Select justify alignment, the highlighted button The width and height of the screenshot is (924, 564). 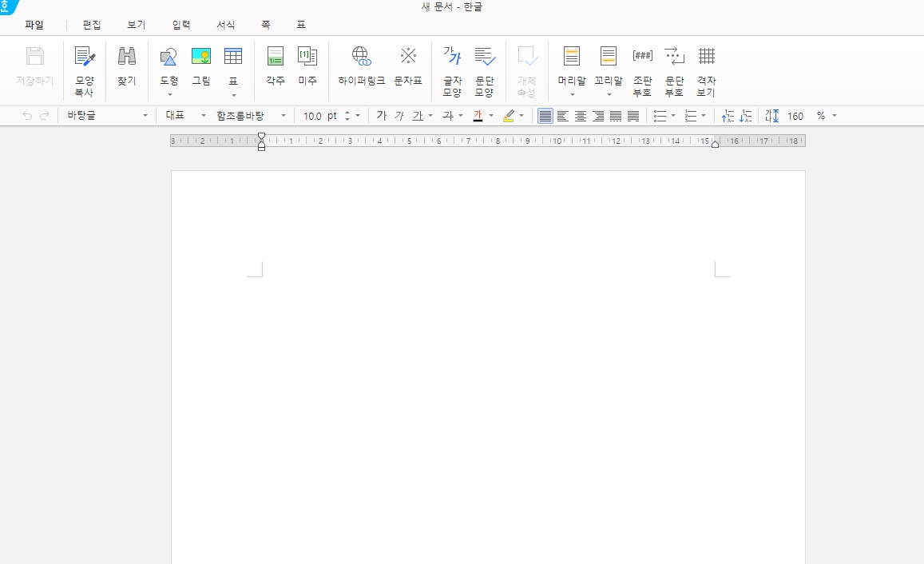545,116
